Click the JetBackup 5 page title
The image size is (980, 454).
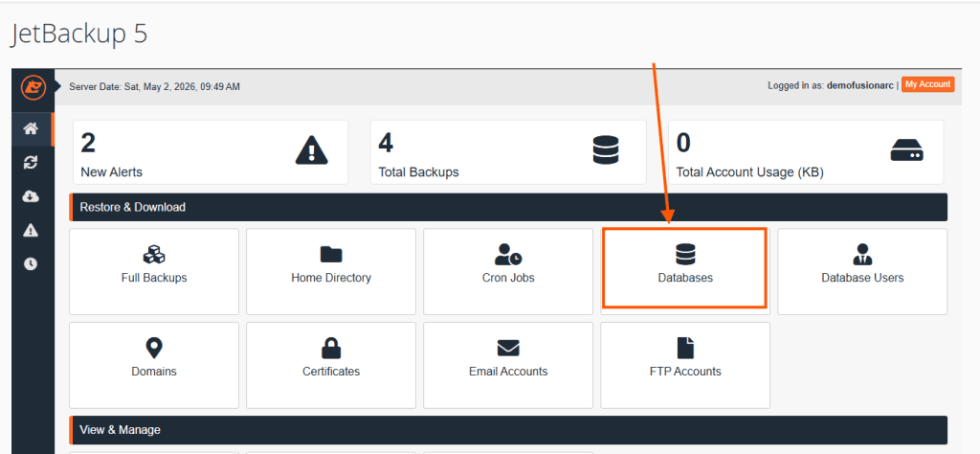pos(78,35)
